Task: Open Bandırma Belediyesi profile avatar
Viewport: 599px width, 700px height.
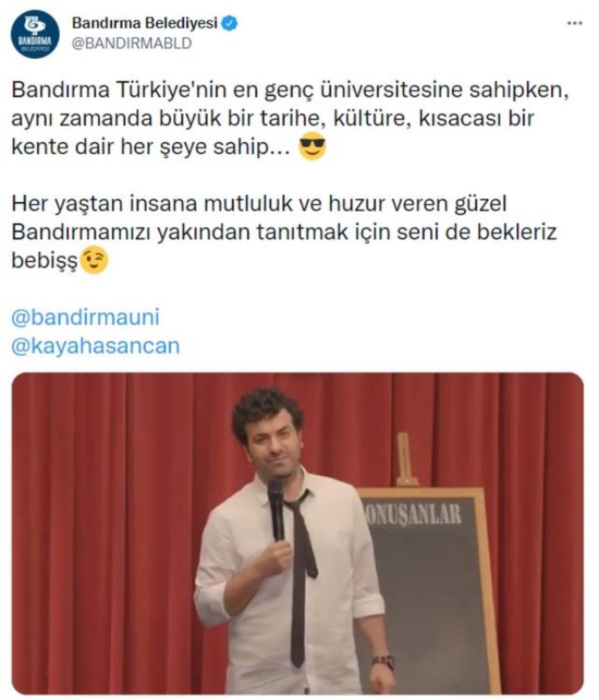Action: pos(35,34)
